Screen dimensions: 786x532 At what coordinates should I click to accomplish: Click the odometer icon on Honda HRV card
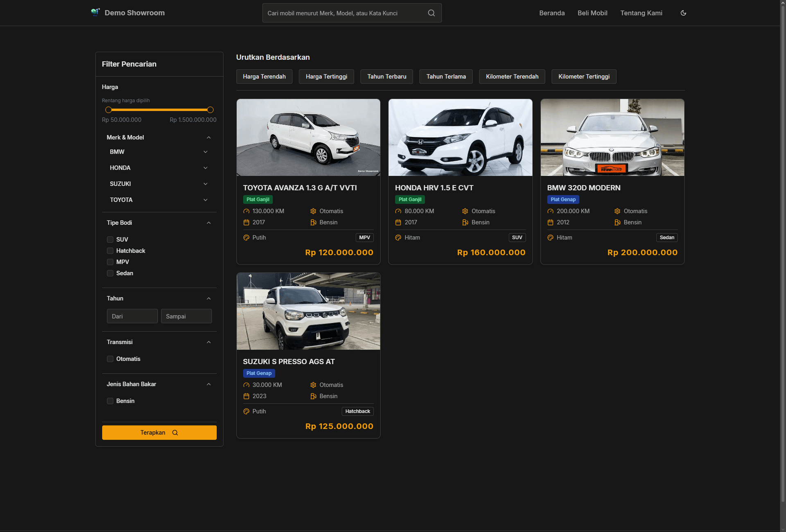[398, 211]
